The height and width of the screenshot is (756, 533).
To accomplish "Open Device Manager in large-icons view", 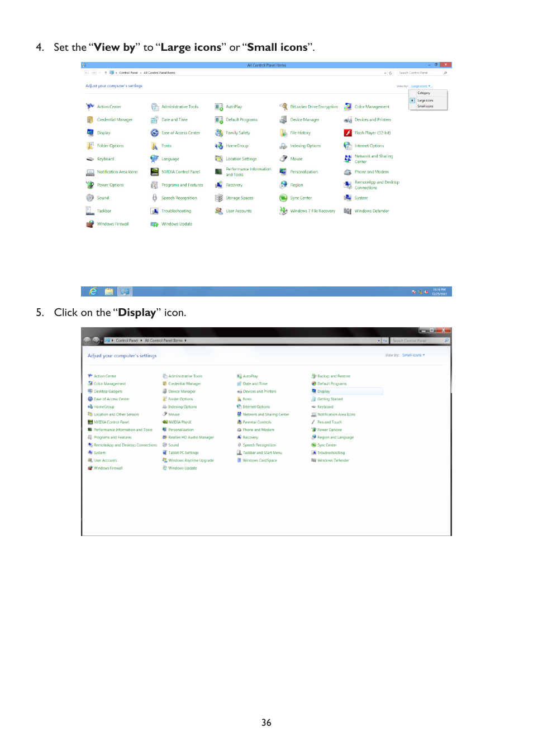I will click(299, 119).
